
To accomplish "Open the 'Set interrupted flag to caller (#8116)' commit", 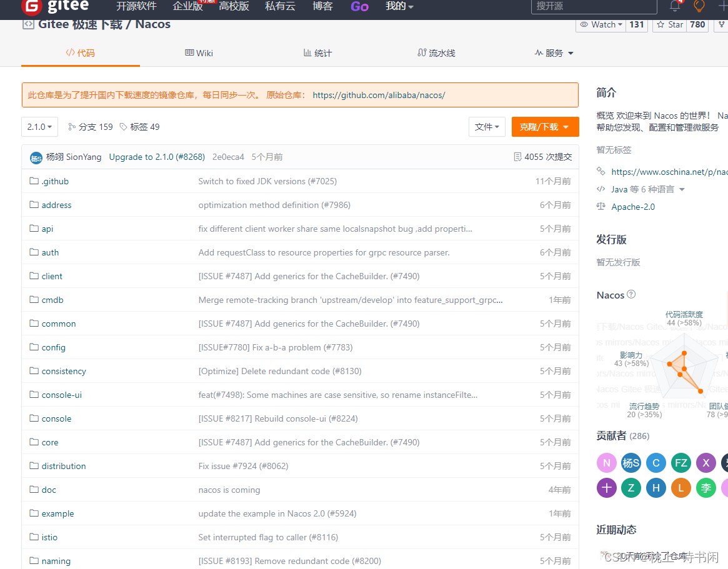I will click(268, 537).
